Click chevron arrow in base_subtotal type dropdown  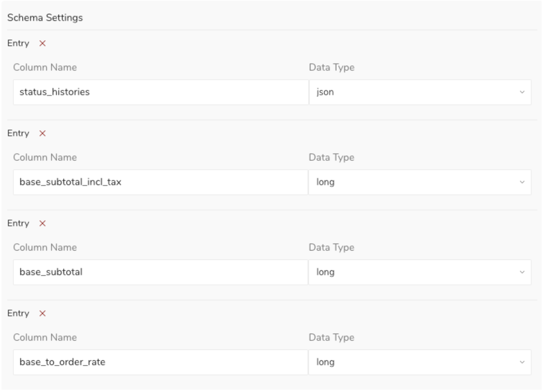click(522, 272)
